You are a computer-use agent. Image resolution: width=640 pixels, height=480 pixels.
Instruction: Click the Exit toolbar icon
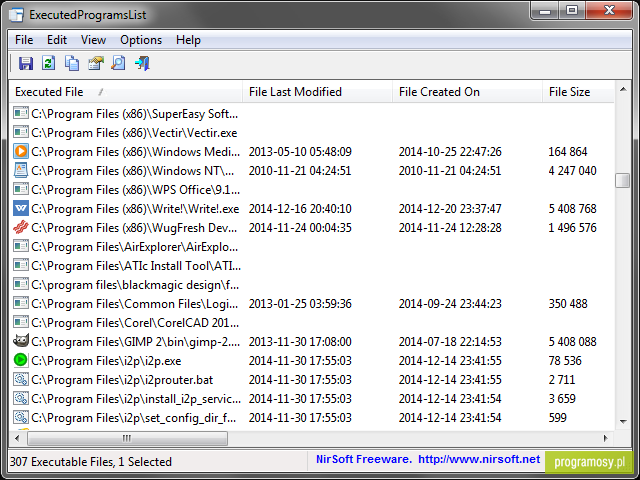142,63
